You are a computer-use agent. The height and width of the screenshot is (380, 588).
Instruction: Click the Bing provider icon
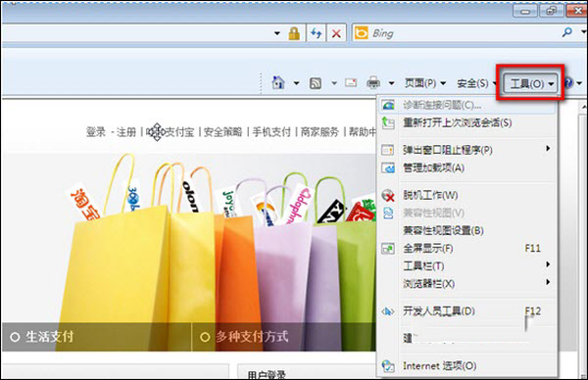pos(361,33)
